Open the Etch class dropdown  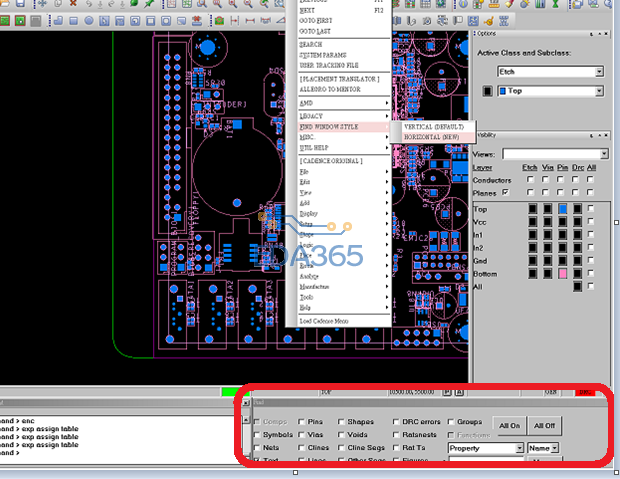(x=599, y=72)
